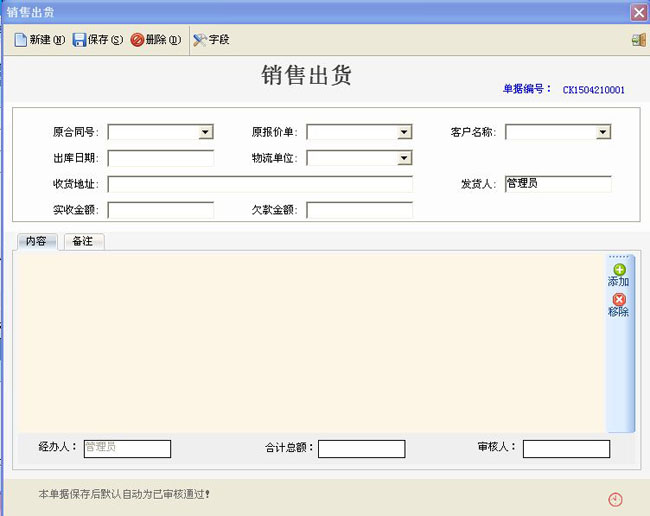Expand the 原合同号 dropdown
The width and height of the screenshot is (650, 516).
pyautogui.click(x=206, y=132)
